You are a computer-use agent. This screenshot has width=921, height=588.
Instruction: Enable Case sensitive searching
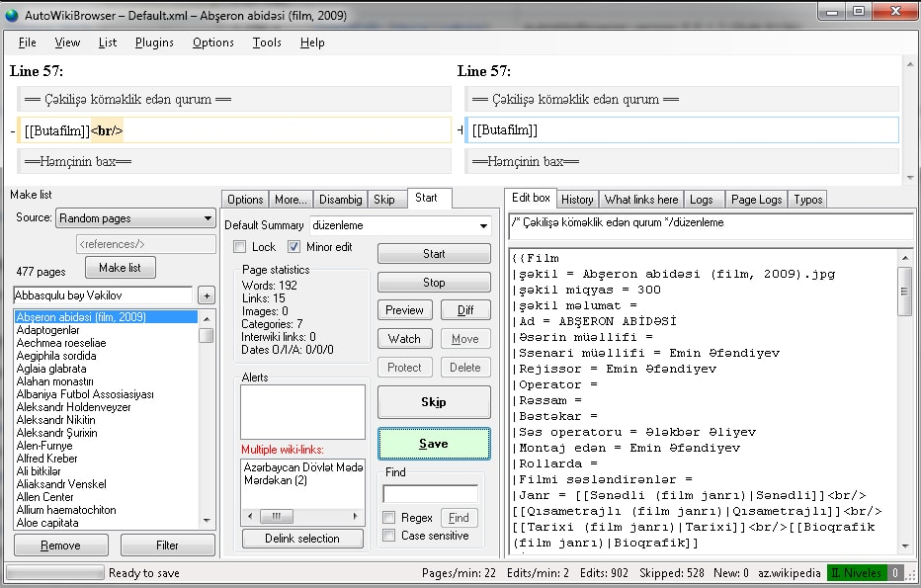386,534
